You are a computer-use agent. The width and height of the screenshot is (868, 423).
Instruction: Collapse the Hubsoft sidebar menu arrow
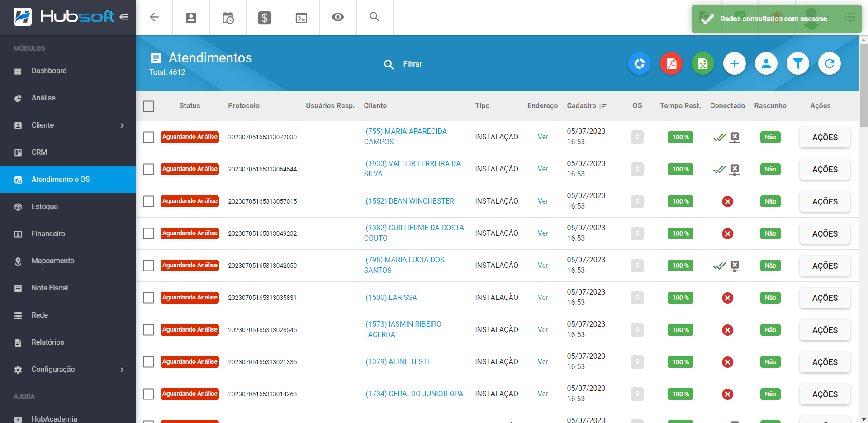(124, 17)
